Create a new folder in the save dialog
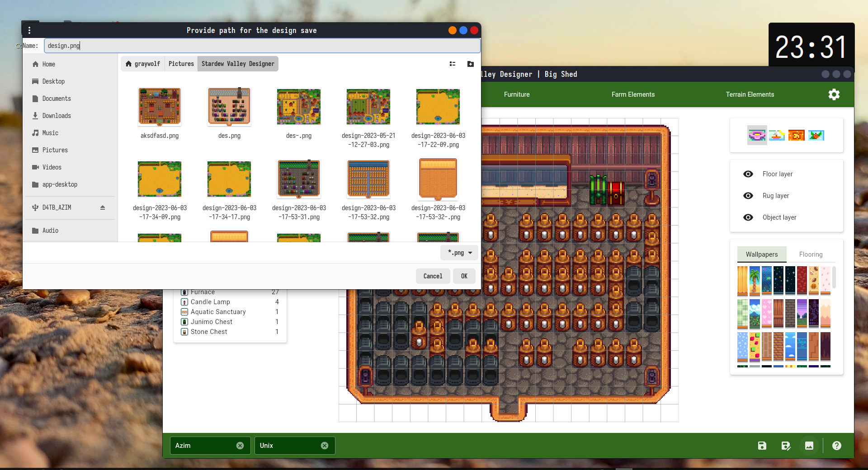 click(471, 64)
